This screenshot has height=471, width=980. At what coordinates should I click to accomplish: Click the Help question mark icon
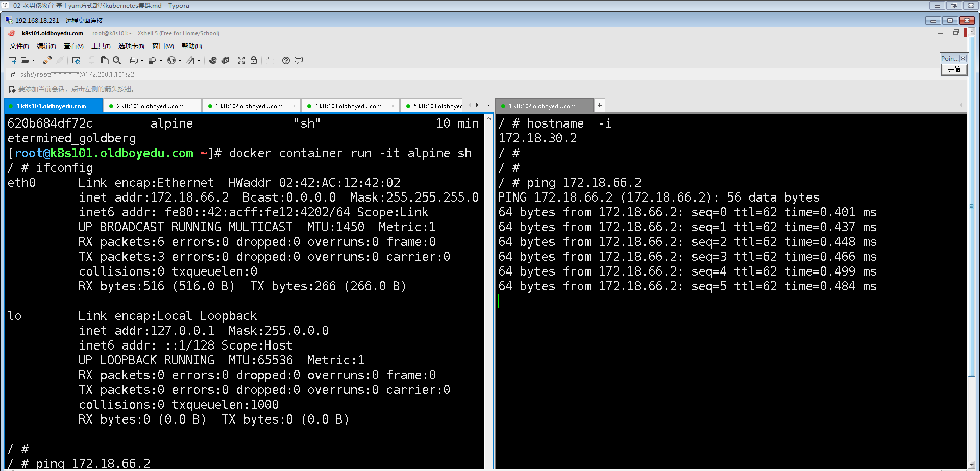(286, 60)
